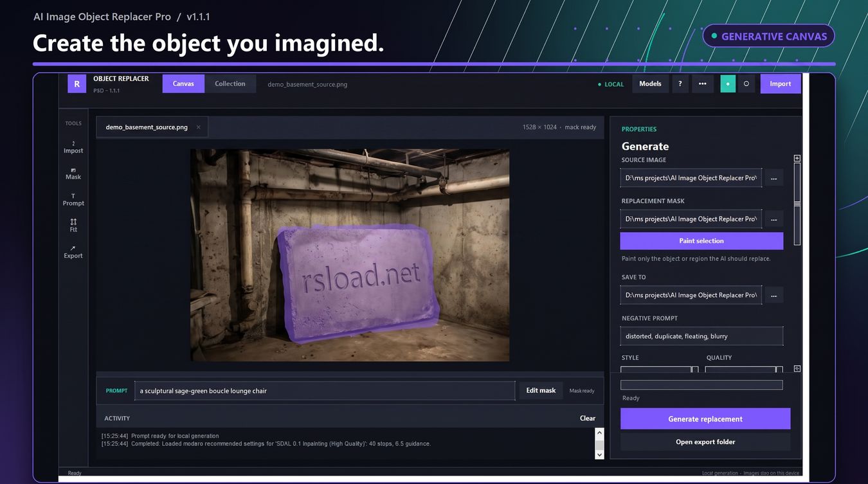Click Edit mask button
This screenshot has height=484, width=868.
coord(541,390)
